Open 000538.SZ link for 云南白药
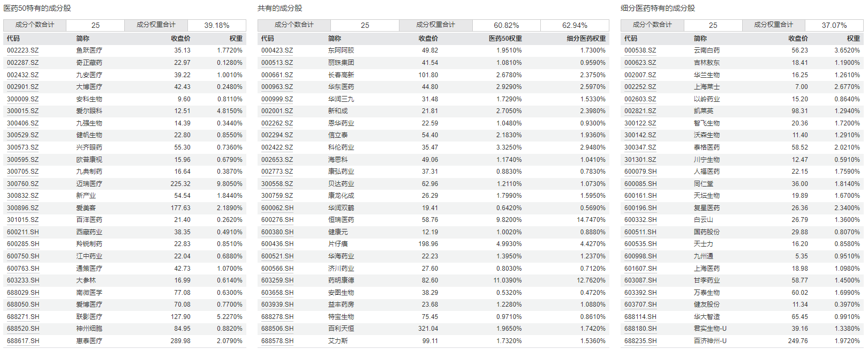 (x=640, y=50)
